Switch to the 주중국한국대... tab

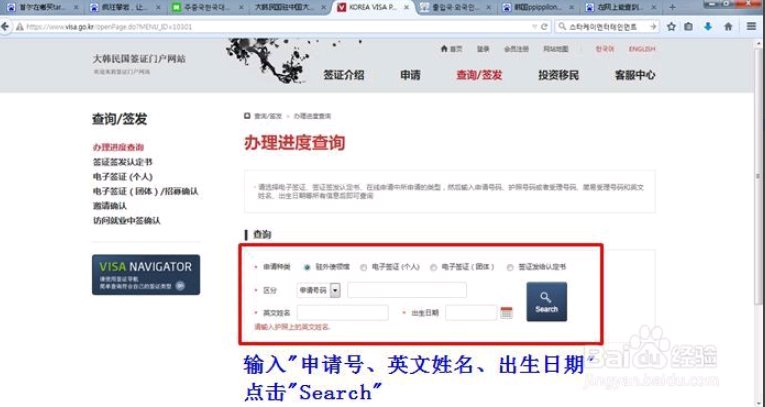point(207,8)
